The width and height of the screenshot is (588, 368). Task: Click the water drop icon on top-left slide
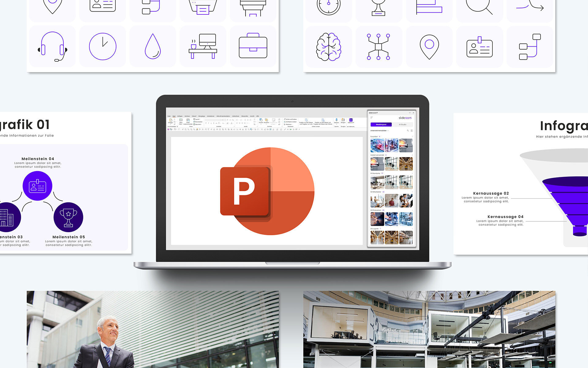[153, 47]
